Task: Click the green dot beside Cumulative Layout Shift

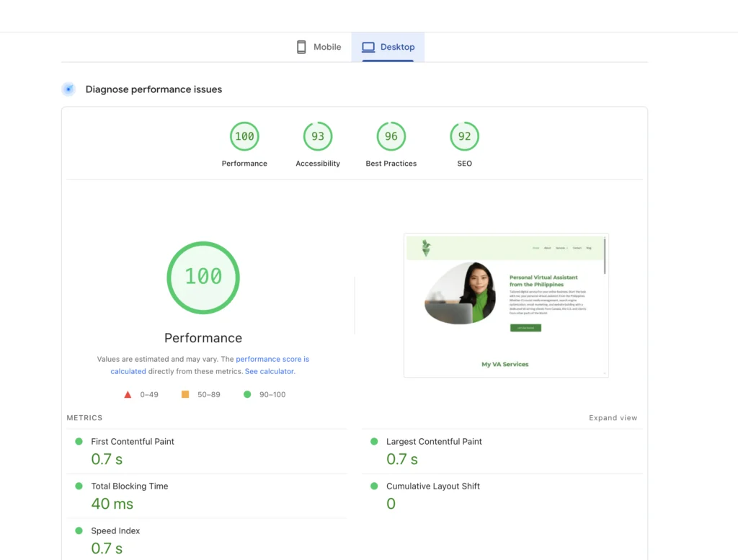Action: pos(374,486)
